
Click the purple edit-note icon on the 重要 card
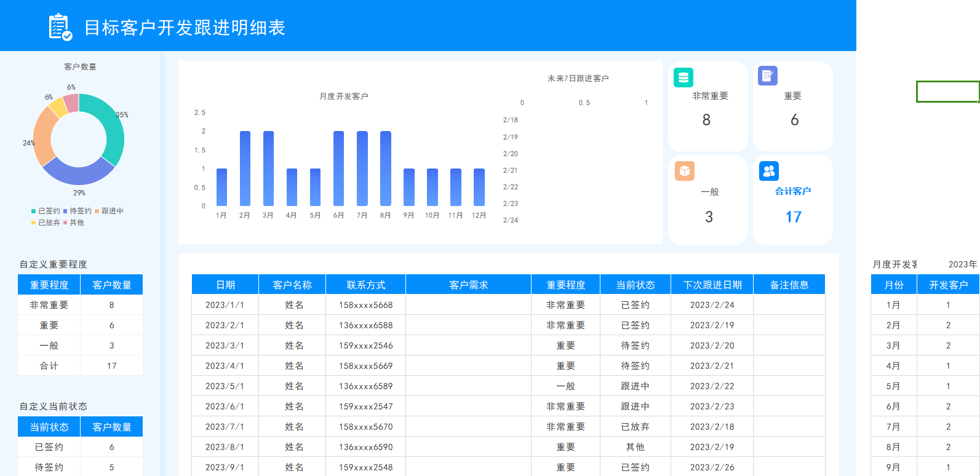(768, 76)
